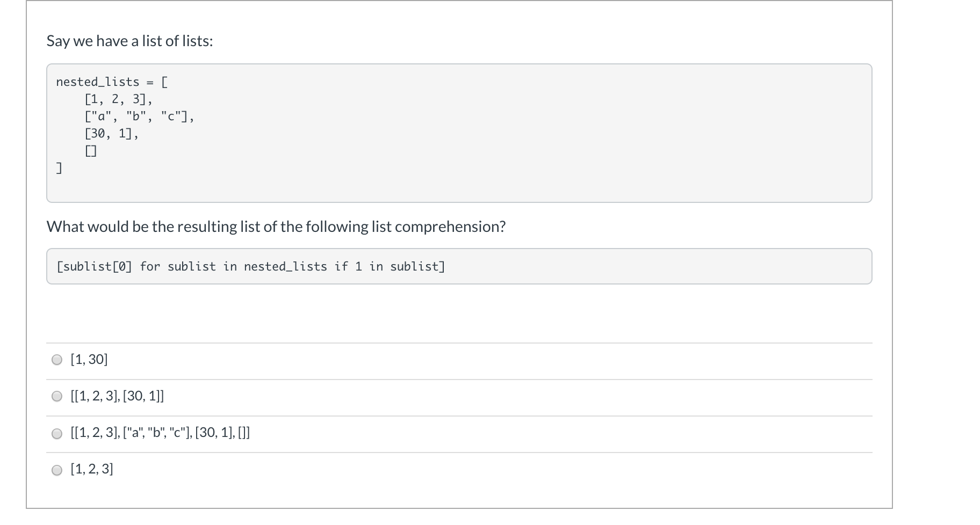Click the last answer text "[1, 2, 3]"

tap(92, 469)
